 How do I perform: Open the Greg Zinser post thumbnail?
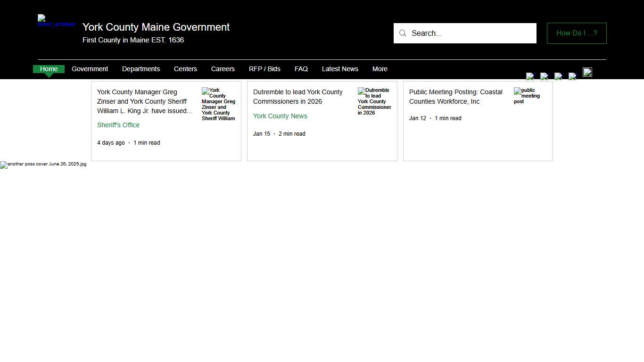pyautogui.click(x=218, y=104)
